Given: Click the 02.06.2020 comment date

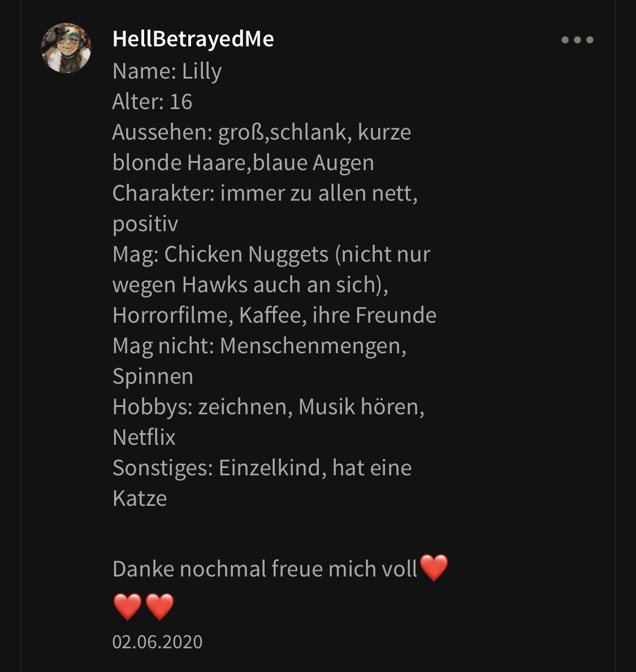Looking at the screenshot, I should pos(157,641).
